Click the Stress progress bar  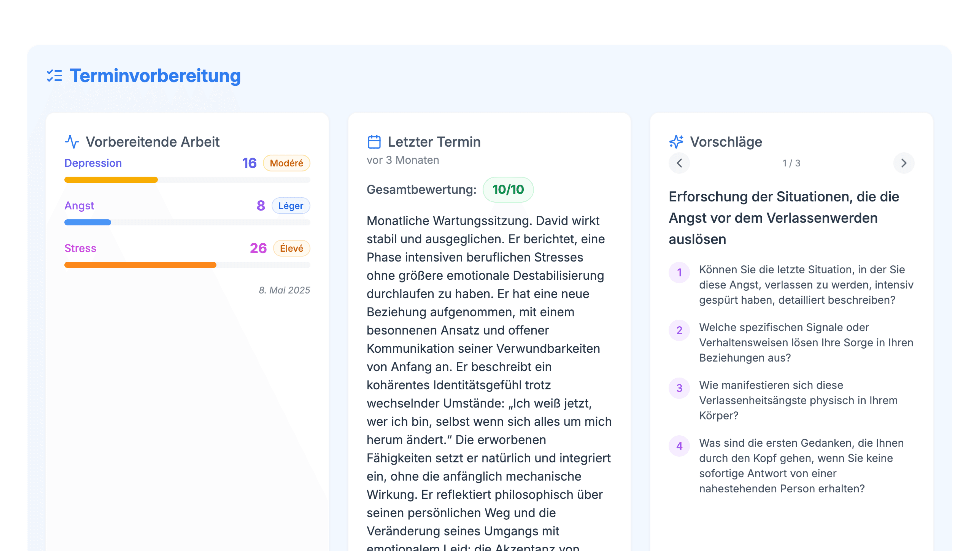click(x=187, y=265)
